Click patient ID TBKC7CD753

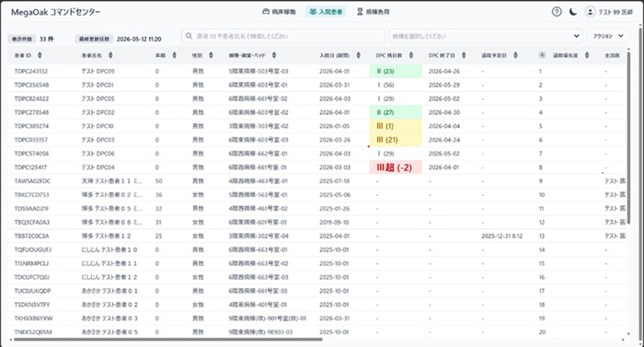click(31, 195)
